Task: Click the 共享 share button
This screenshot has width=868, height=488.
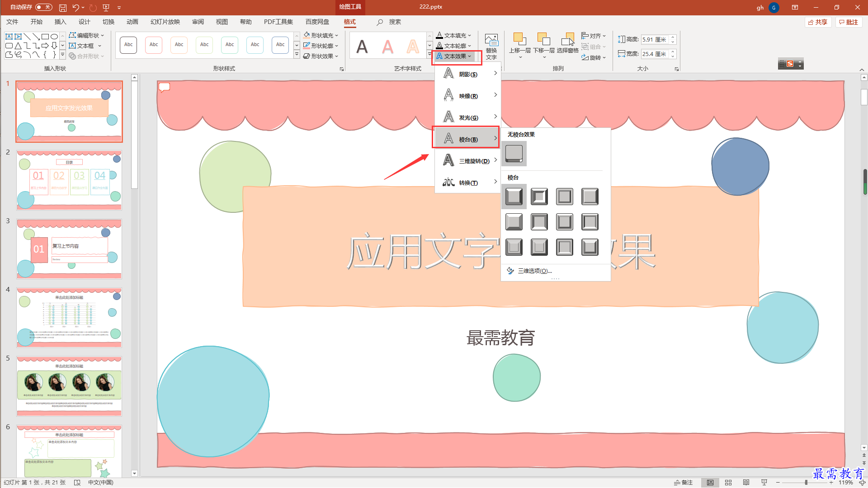Action: tap(818, 22)
